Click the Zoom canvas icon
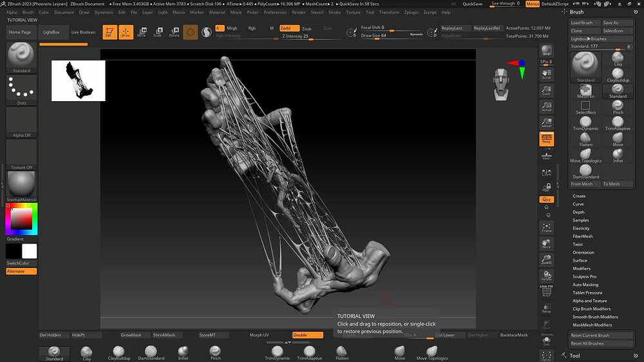Screen dimensions: 644x362 coord(546,90)
